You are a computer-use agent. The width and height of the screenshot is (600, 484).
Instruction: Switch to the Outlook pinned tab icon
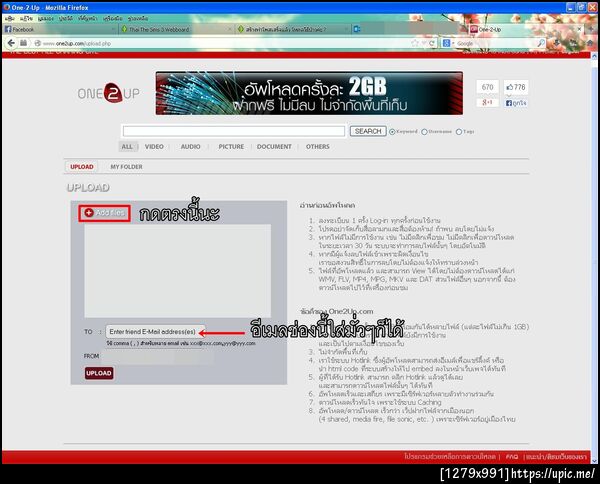[x=356, y=29]
